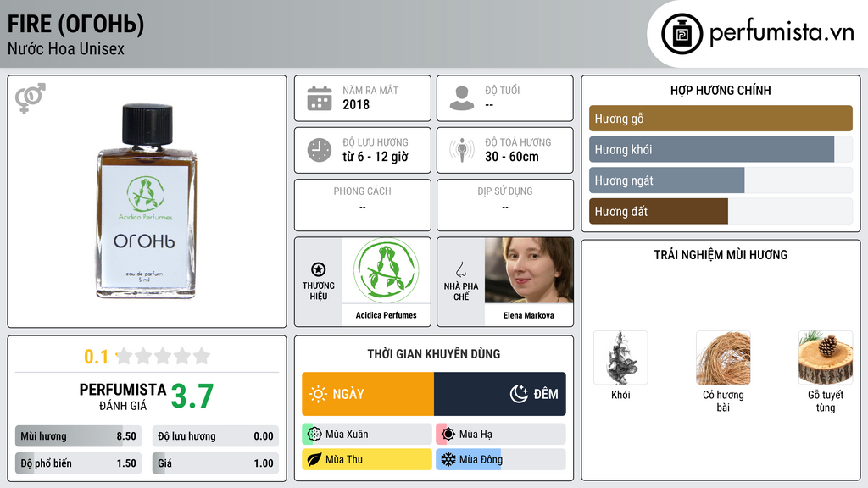Click Elena Markova's portrait photo
Screen dimensions: 868x488
[529, 270]
